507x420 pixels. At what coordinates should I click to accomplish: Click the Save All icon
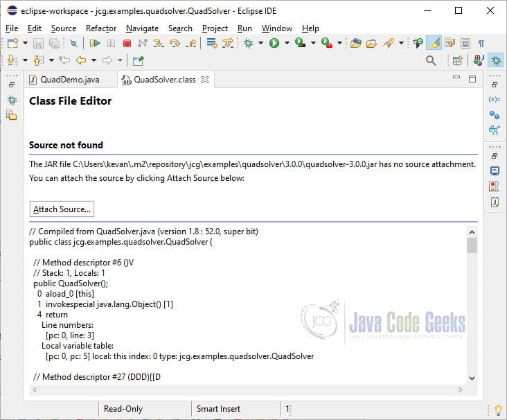coord(54,43)
